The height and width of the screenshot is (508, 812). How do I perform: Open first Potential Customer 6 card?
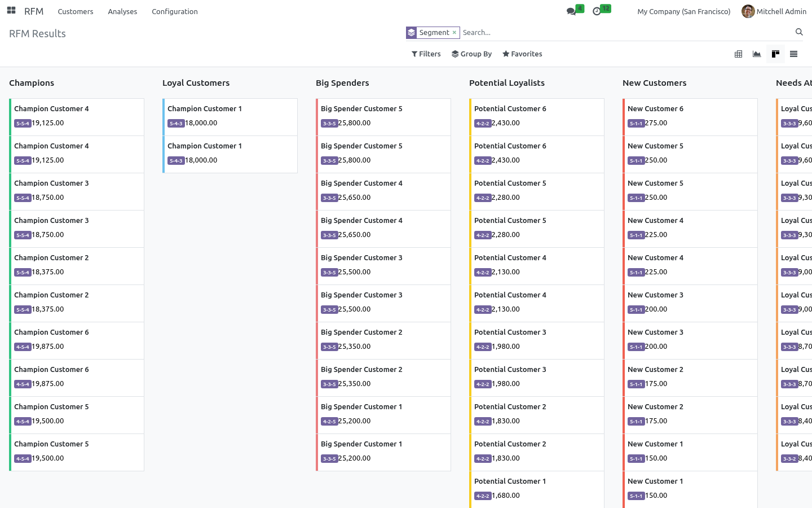pos(537,117)
